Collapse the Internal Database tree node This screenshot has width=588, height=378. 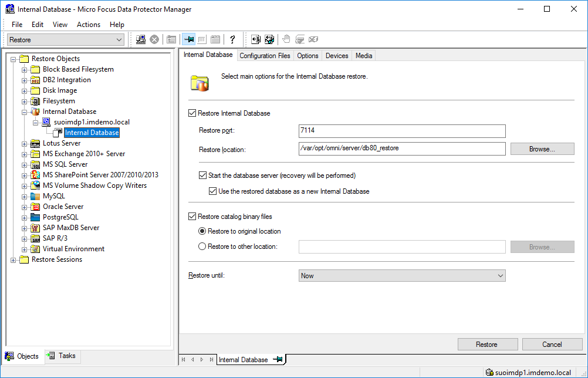(x=25, y=112)
